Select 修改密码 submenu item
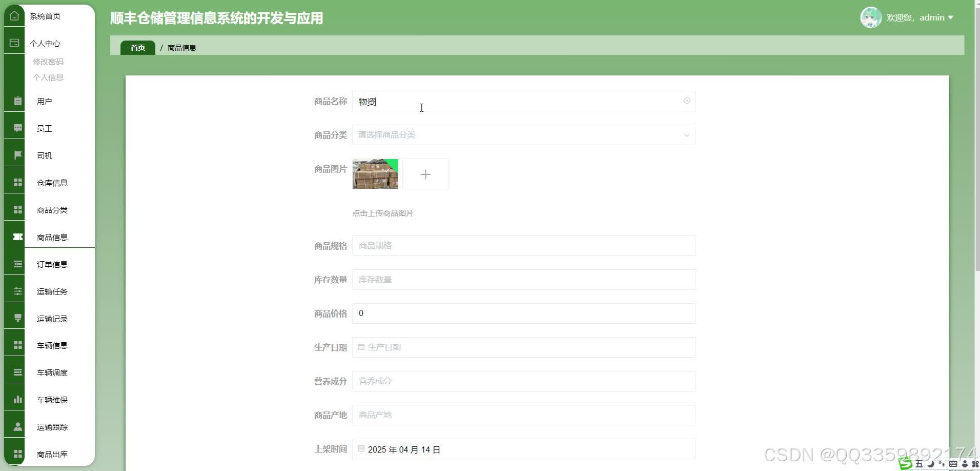Image resolution: width=980 pixels, height=471 pixels. pos(48,62)
